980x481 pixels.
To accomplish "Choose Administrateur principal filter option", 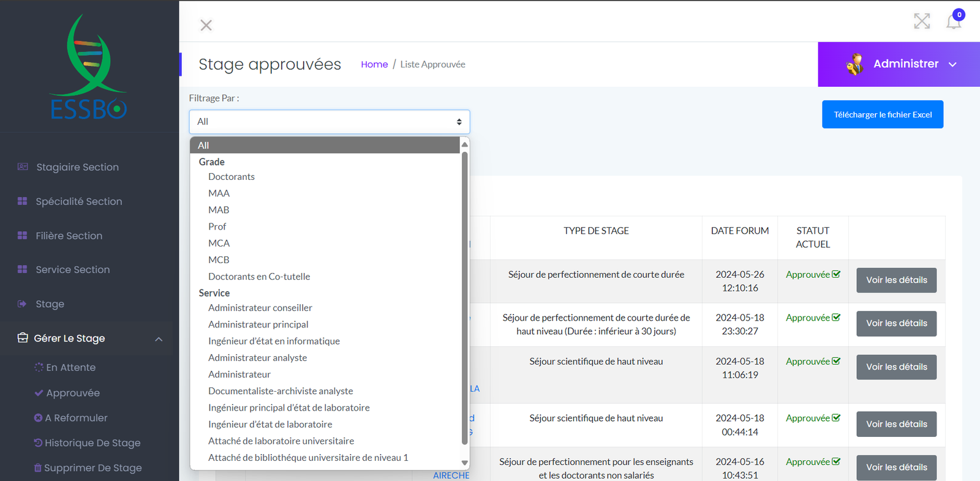I will [x=258, y=324].
